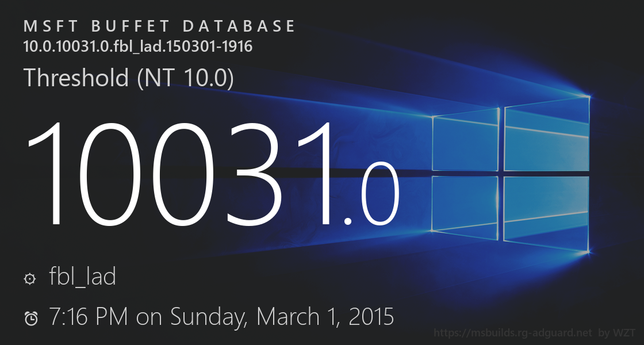This screenshot has height=345, width=644.
Task: Click the (NT 10.0) version label
Action: point(185,78)
